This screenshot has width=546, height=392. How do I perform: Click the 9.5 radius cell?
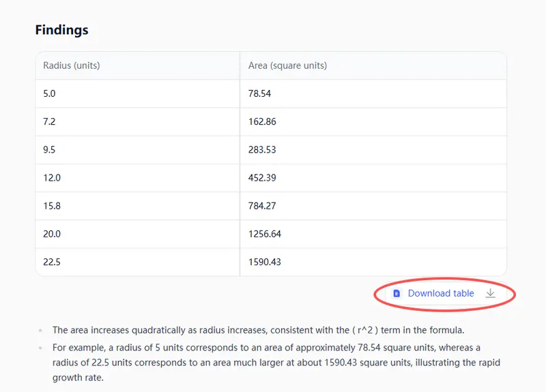(x=49, y=149)
